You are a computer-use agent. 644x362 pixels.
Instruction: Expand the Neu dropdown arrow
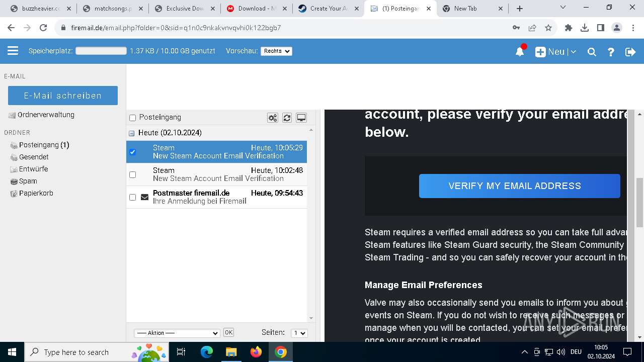(x=573, y=52)
